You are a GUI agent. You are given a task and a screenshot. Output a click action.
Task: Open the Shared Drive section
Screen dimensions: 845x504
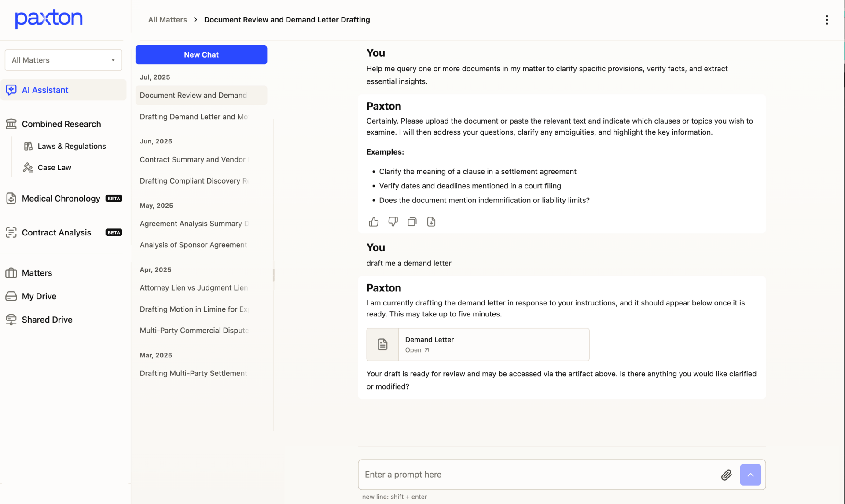(x=47, y=320)
